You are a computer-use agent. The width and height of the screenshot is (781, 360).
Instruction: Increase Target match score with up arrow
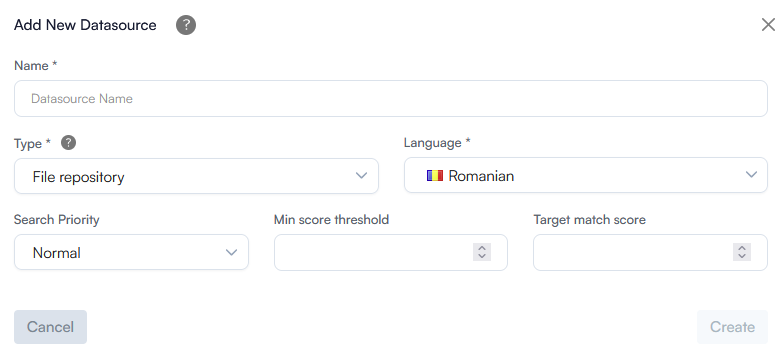click(742, 247)
